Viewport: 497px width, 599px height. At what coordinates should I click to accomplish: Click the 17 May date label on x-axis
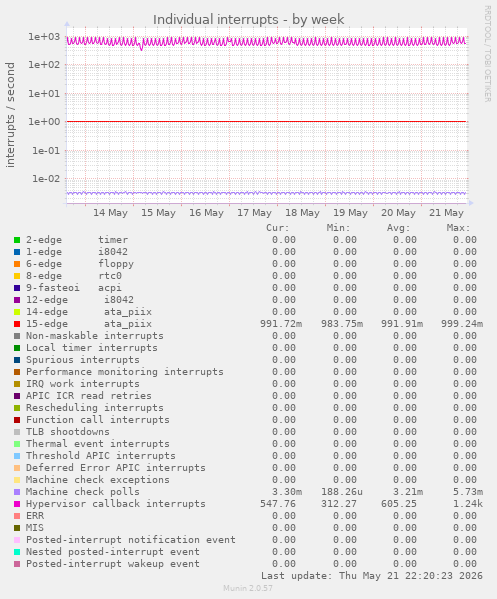[x=254, y=213]
